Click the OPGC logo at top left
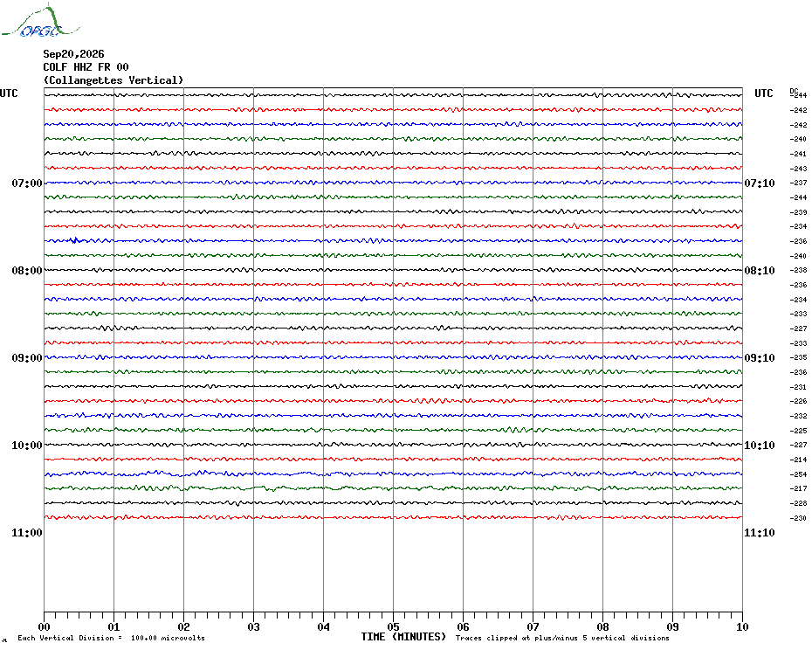The height and width of the screenshot is (650, 812). [x=40, y=20]
